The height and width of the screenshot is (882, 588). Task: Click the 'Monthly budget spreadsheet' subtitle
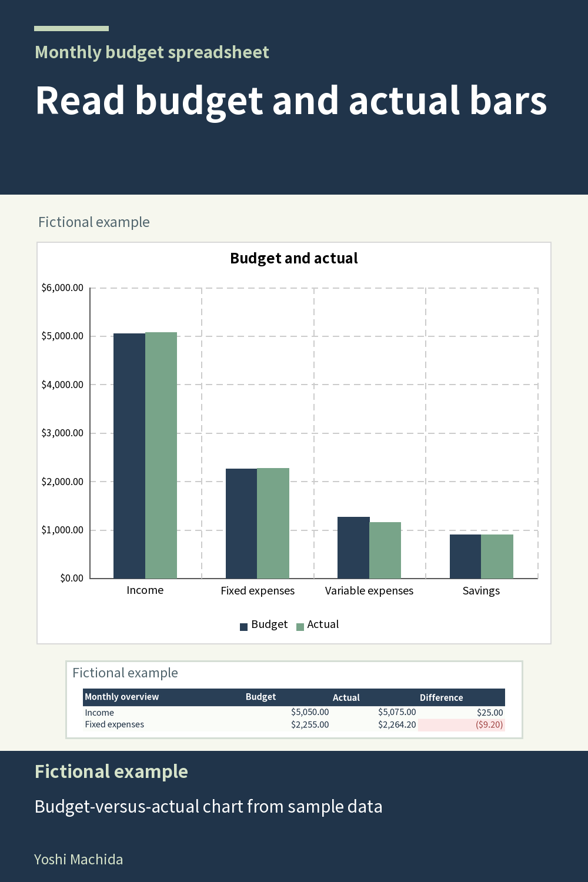[152, 52]
